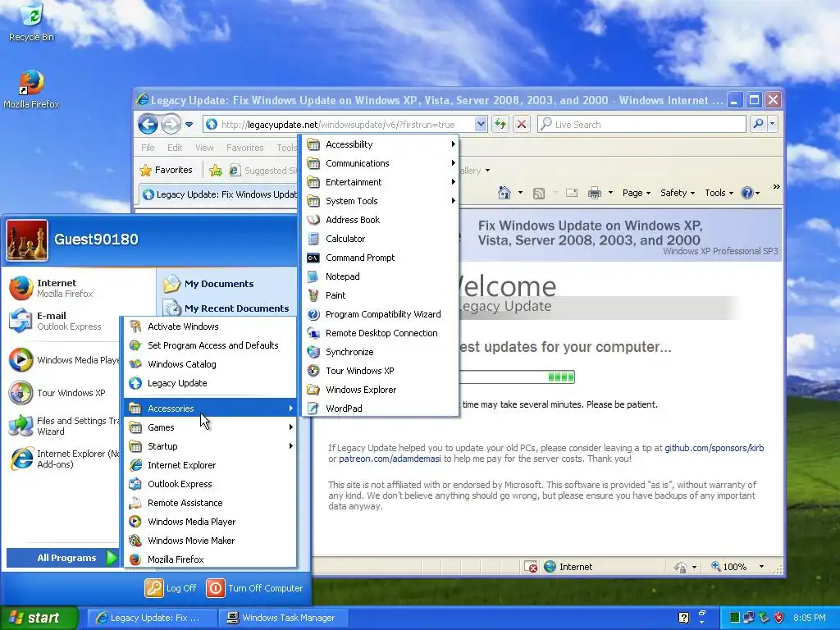840x630 pixels.
Task: Open Outlook Express from All Programs list
Action: click(211, 484)
